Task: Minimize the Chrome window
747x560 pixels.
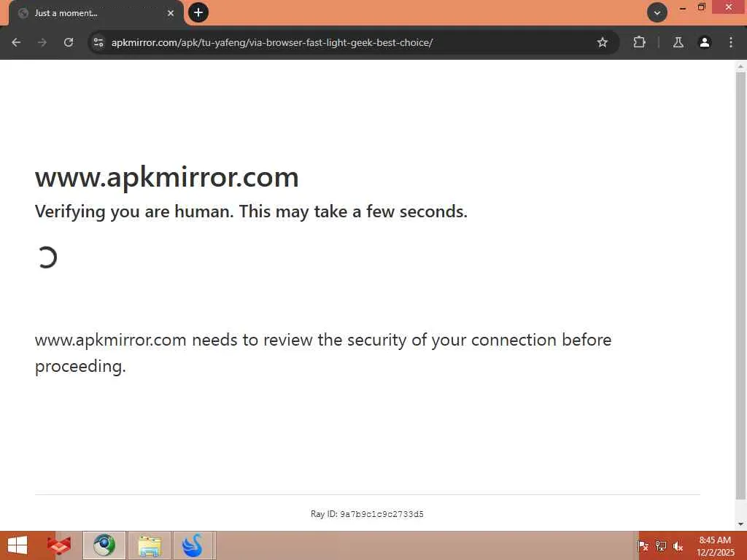Action: pyautogui.click(x=683, y=7)
